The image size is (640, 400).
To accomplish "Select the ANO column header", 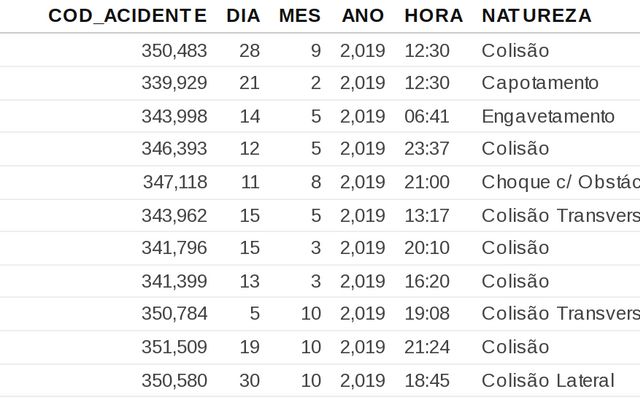I will tap(363, 16).
